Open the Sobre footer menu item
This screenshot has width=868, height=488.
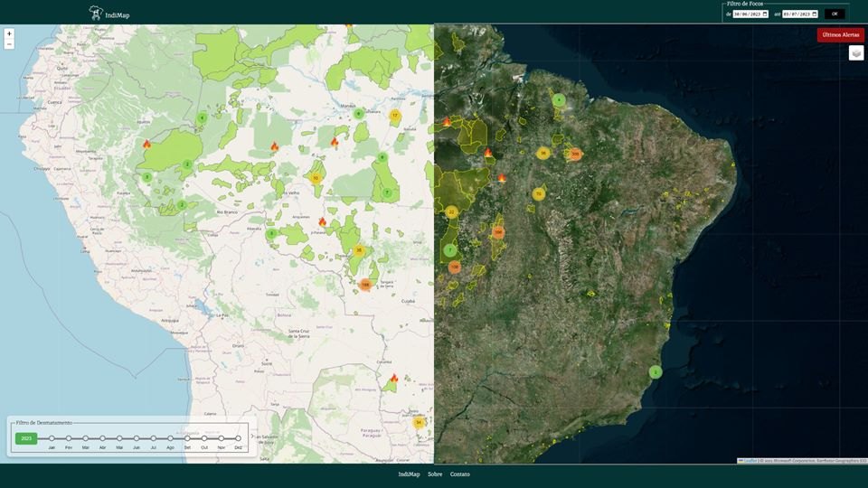pyautogui.click(x=435, y=474)
